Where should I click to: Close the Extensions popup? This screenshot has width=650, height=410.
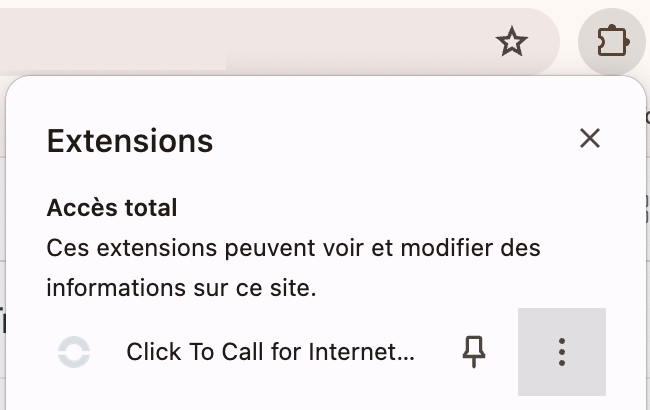590,138
